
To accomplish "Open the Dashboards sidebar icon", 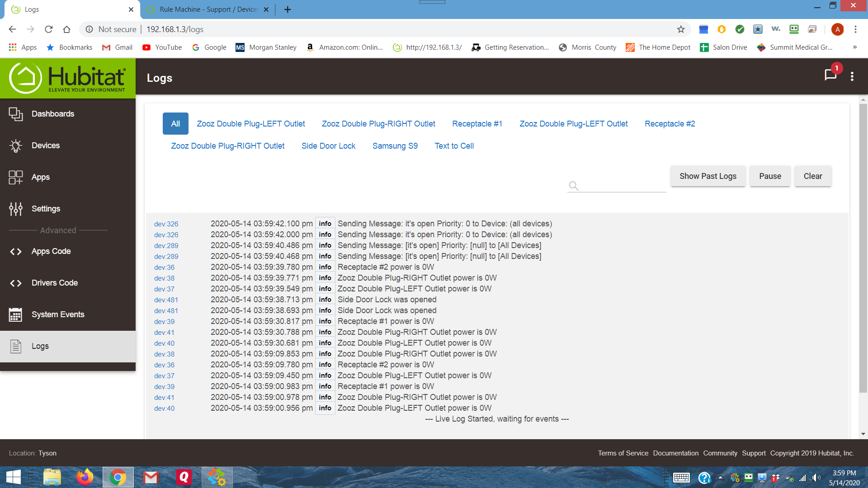I will pos(16,114).
